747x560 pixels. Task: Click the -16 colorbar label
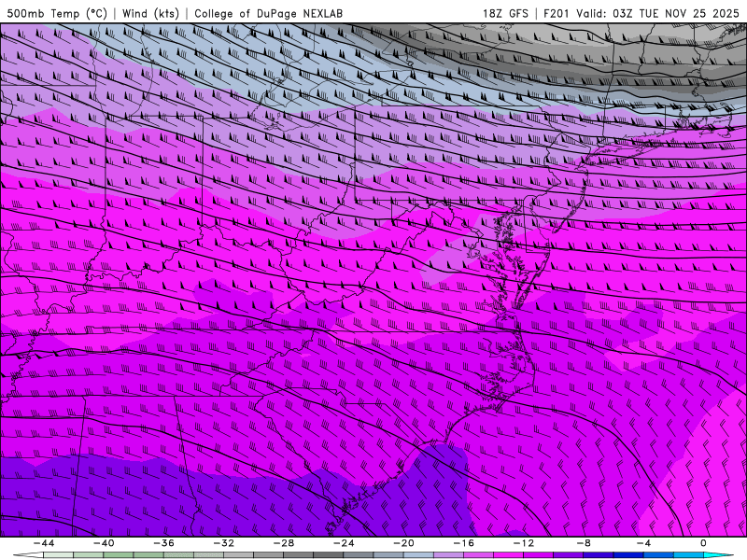(x=464, y=543)
